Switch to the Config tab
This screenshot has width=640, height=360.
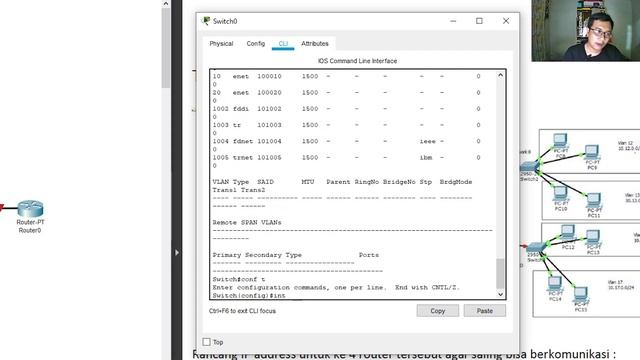pyautogui.click(x=256, y=44)
